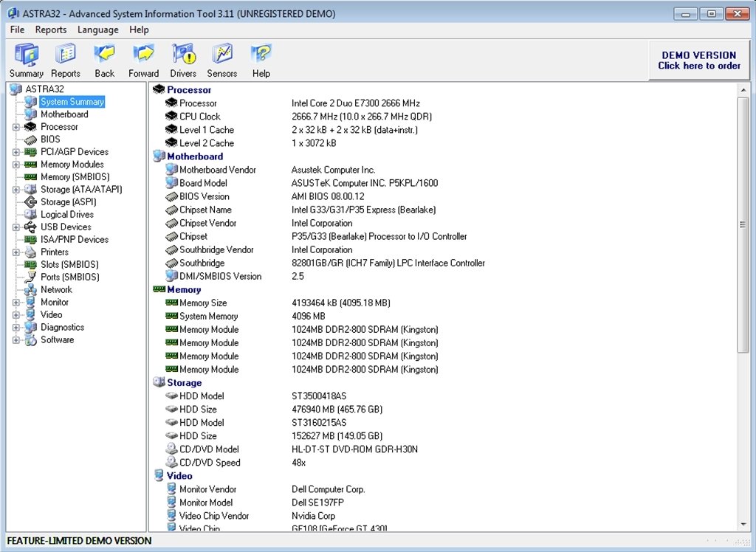The height and width of the screenshot is (552, 756).
Task: Click the CPU Clock value row
Action: click(x=362, y=117)
